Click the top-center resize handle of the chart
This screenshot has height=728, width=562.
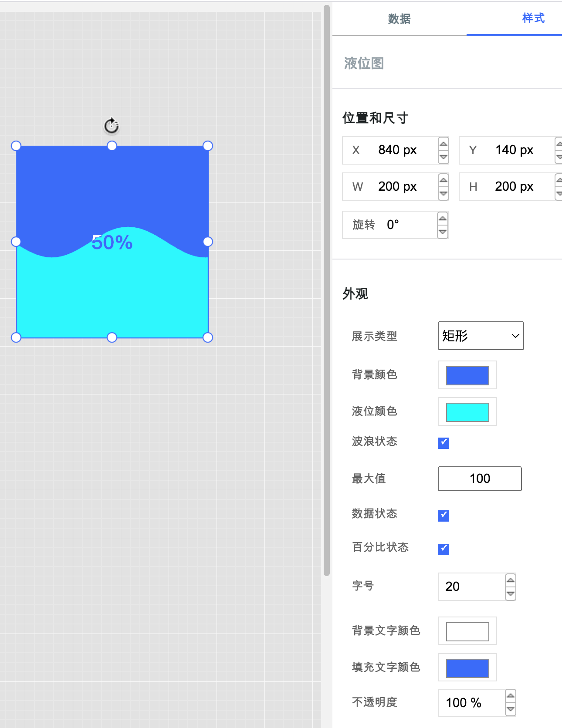point(112,146)
